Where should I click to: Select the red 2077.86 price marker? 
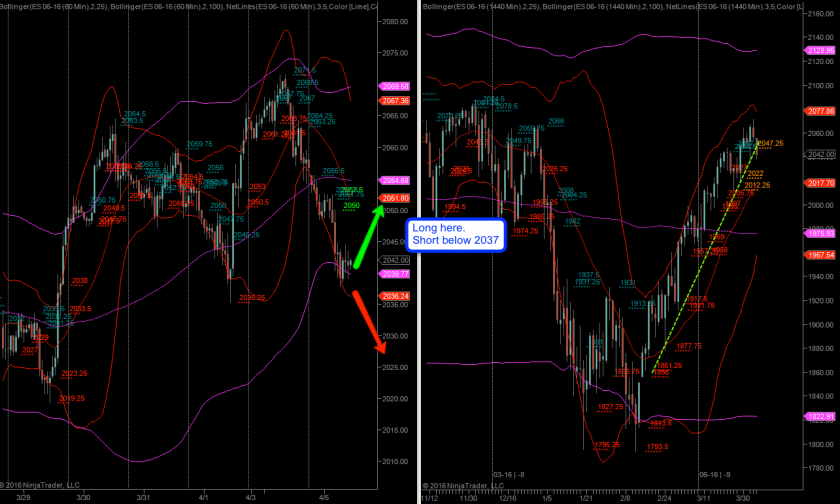(x=820, y=111)
